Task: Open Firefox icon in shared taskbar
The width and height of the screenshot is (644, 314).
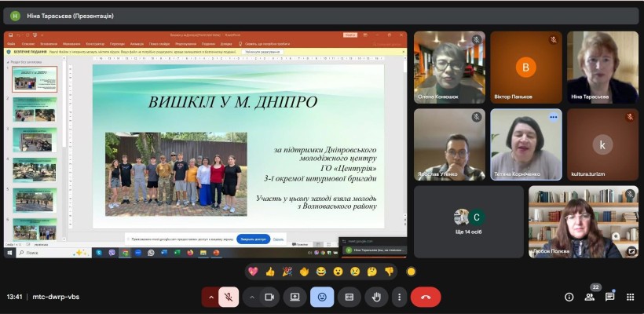Action: (x=190, y=253)
